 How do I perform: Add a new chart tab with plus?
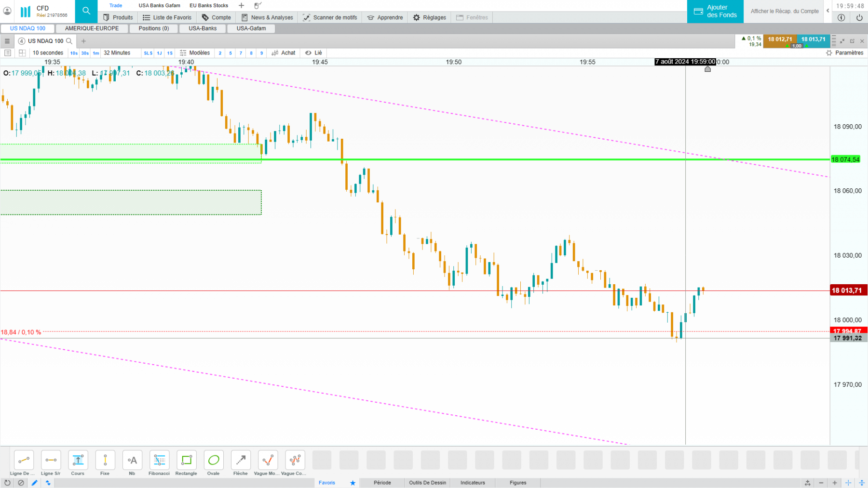tap(83, 41)
